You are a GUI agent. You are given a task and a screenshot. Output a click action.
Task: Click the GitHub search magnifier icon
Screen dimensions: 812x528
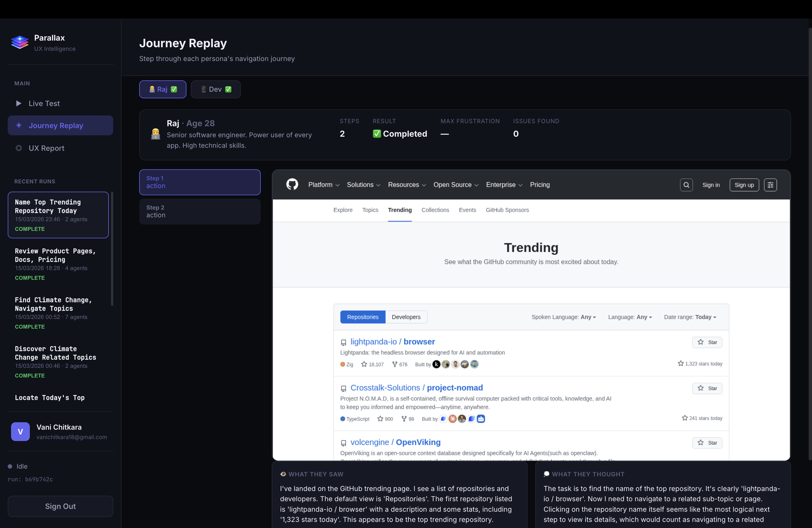(686, 185)
